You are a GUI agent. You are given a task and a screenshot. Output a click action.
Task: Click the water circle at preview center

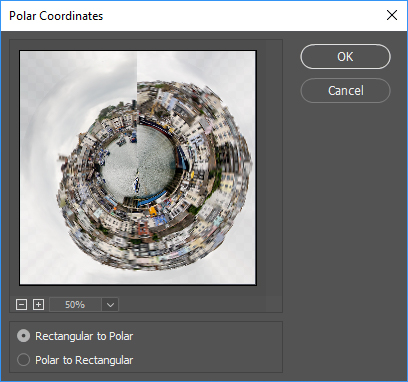[138, 161]
